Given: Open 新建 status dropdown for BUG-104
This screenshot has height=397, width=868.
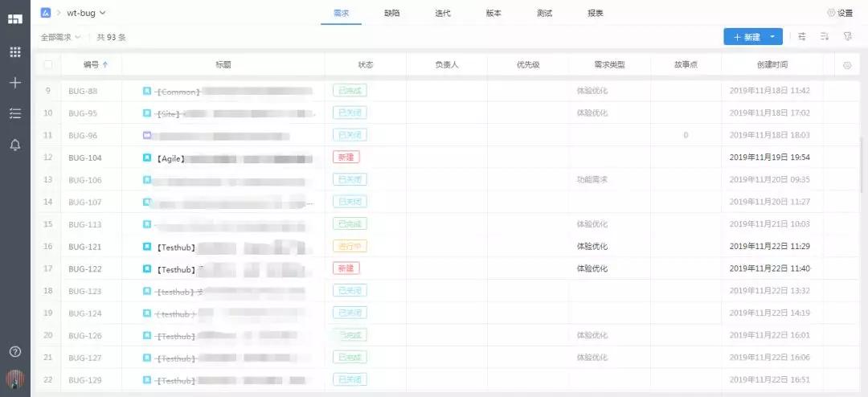Looking at the screenshot, I should click(x=346, y=158).
